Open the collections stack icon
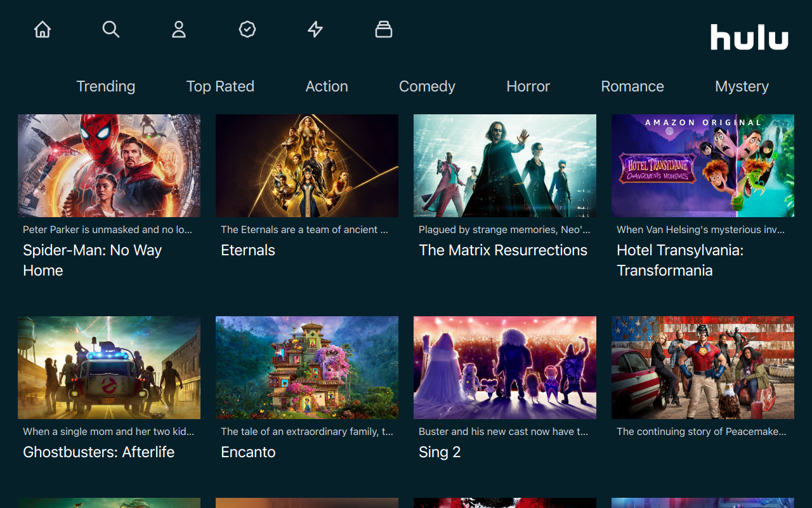The width and height of the screenshot is (812, 508). pos(384,29)
